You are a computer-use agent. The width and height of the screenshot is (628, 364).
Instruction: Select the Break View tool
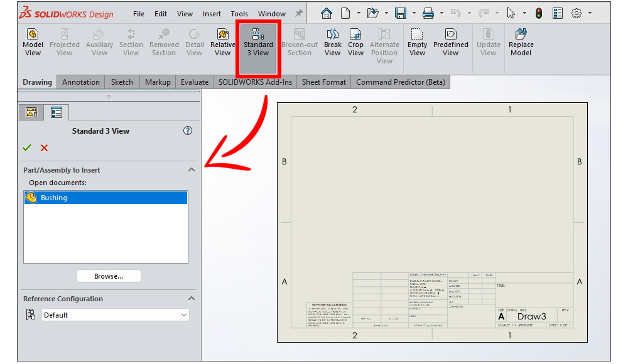tap(332, 42)
